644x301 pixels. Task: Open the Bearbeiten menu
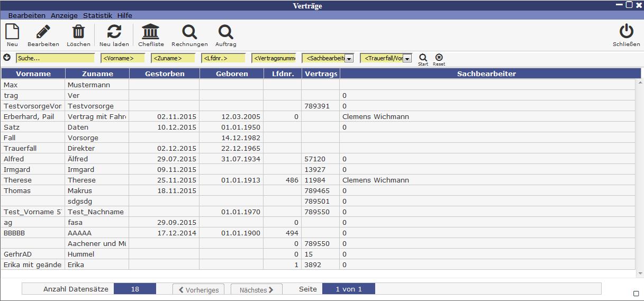click(x=27, y=15)
